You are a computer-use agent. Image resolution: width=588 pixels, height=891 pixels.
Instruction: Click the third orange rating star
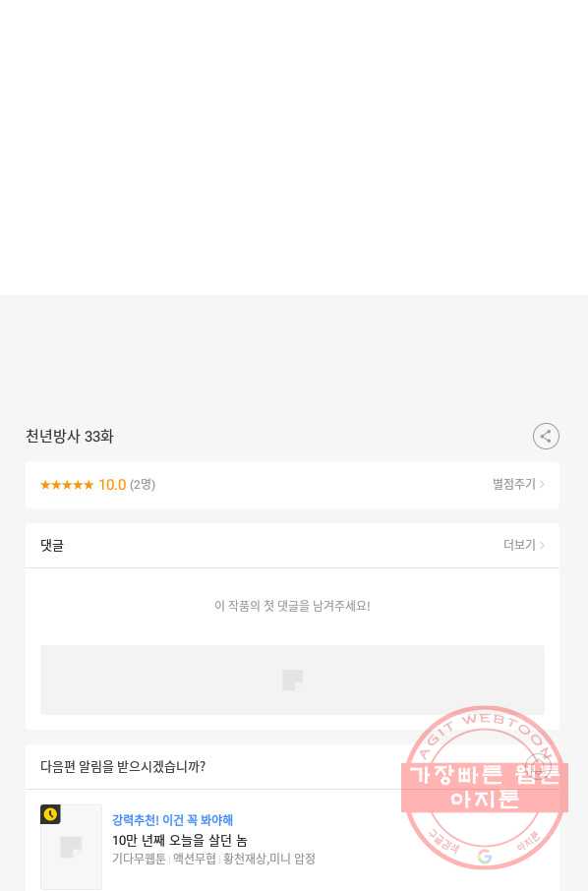point(67,485)
